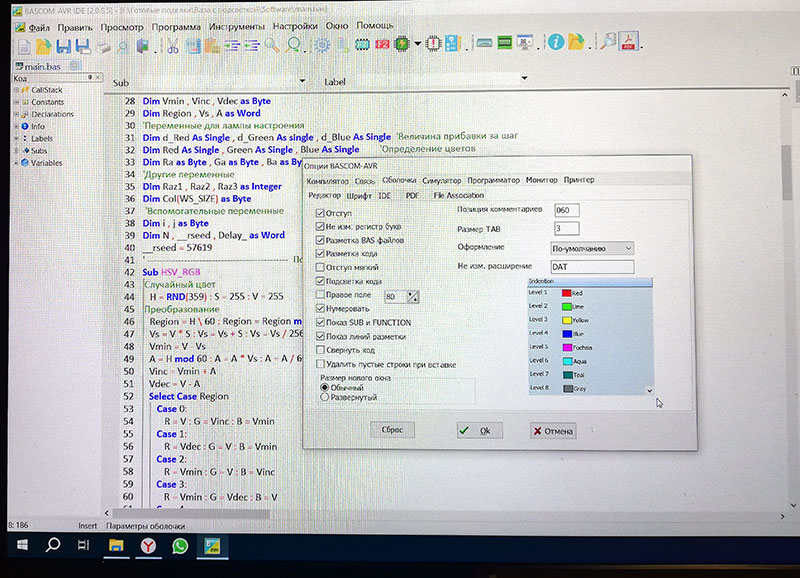Open WhatsApp from the taskbar
Image resolution: width=800 pixels, height=578 pixels.
coord(180,546)
